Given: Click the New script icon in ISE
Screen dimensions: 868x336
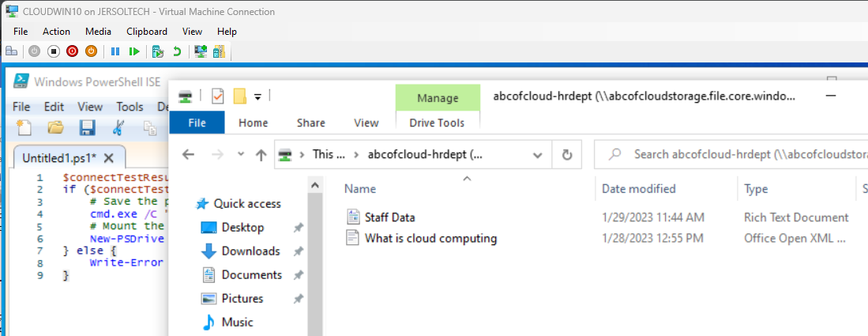Looking at the screenshot, I should [24, 127].
